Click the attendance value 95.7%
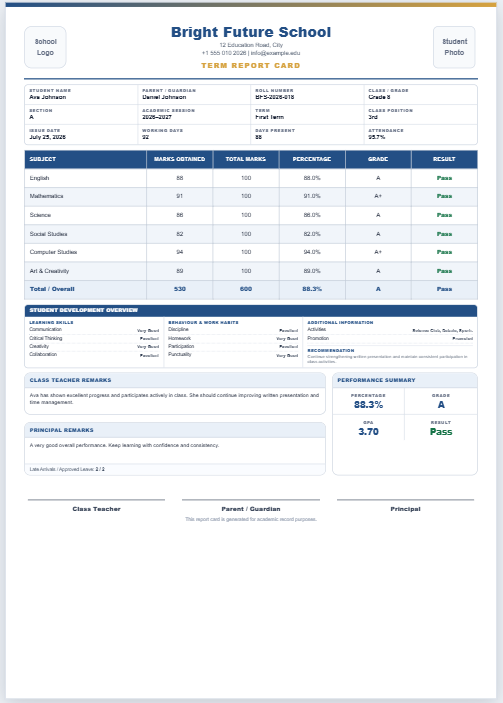Image resolution: width=503 pixels, height=703 pixels. pos(377,137)
